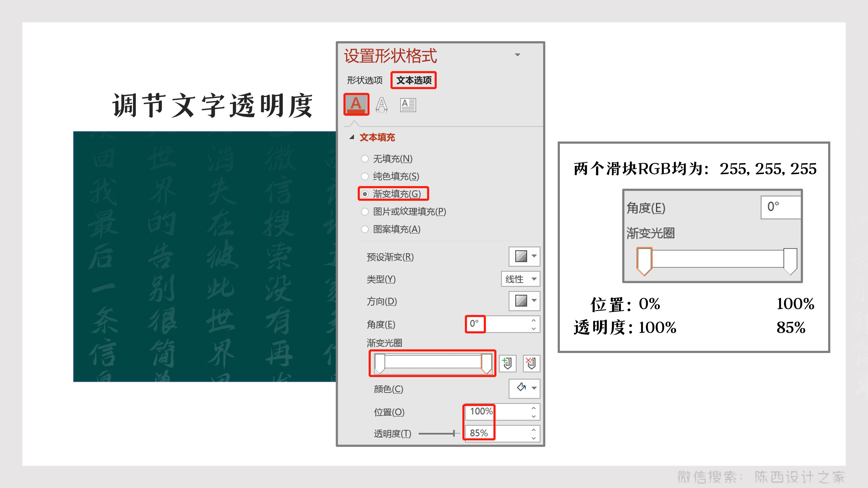
Task: Switch to the 文本选项 tab
Action: [413, 80]
